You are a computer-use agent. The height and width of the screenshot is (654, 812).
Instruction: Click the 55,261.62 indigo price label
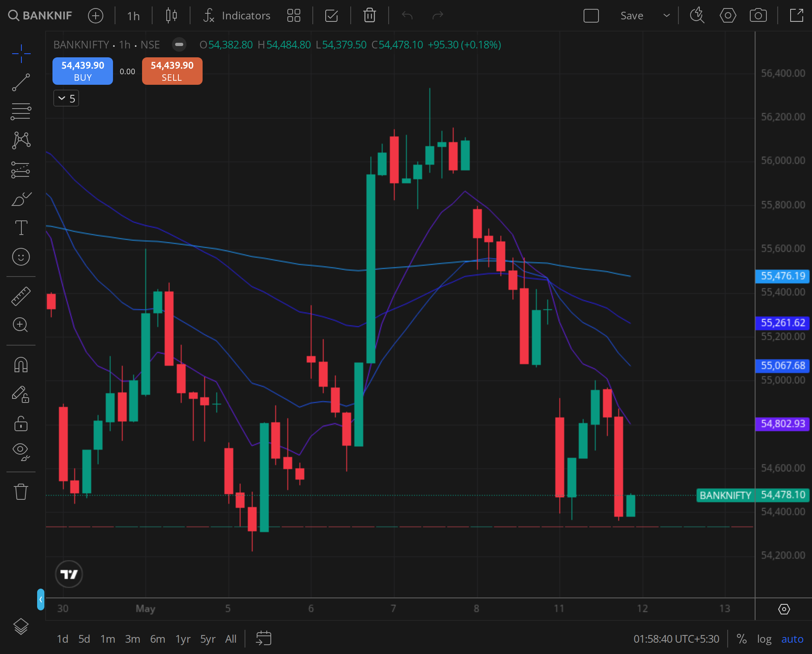click(x=783, y=323)
